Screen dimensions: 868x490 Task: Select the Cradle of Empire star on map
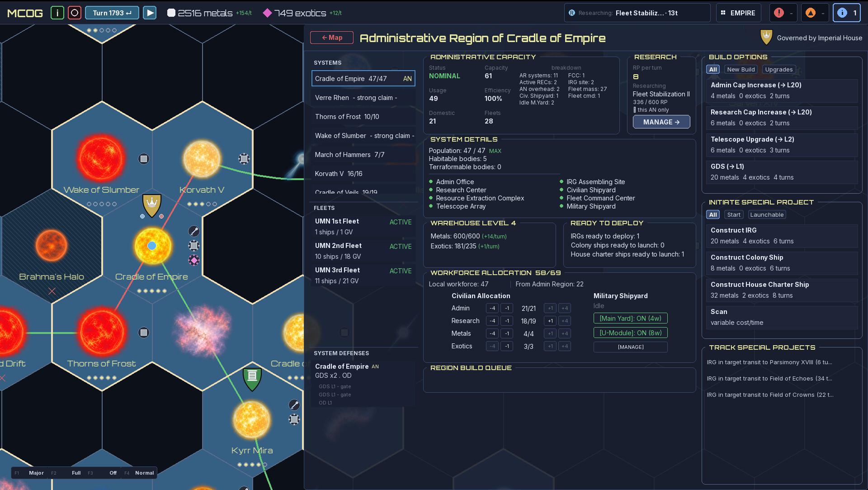152,246
